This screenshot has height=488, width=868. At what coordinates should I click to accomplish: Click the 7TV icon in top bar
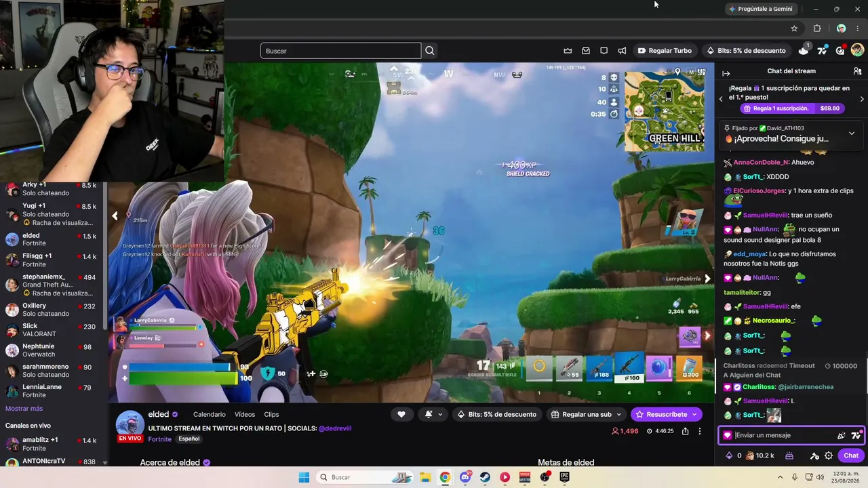[x=823, y=51]
